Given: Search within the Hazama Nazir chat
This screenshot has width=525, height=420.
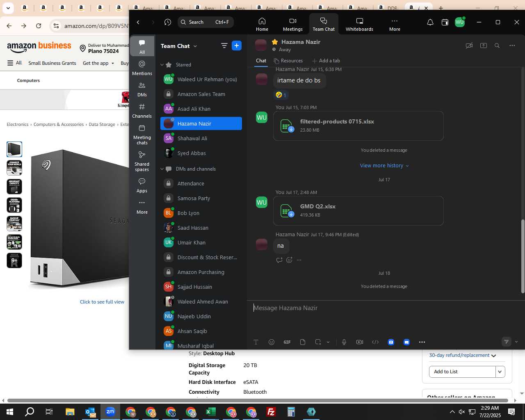Looking at the screenshot, I should (x=497, y=46).
